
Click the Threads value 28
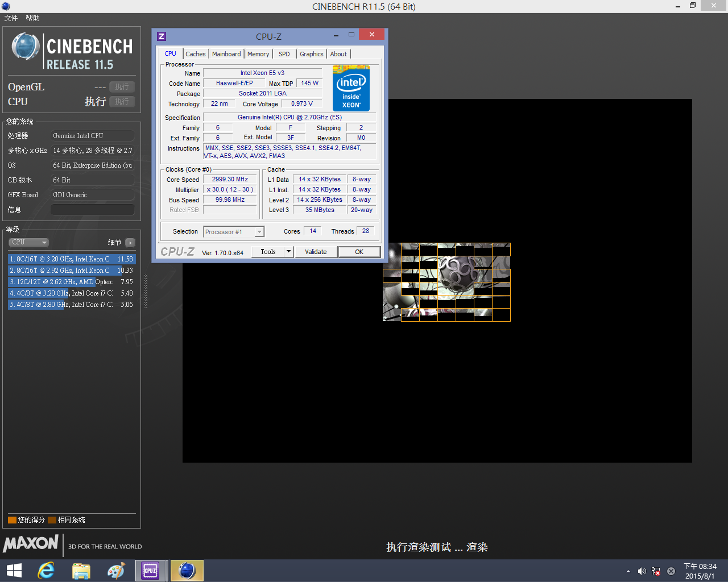pyautogui.click(x=366, y=231)
